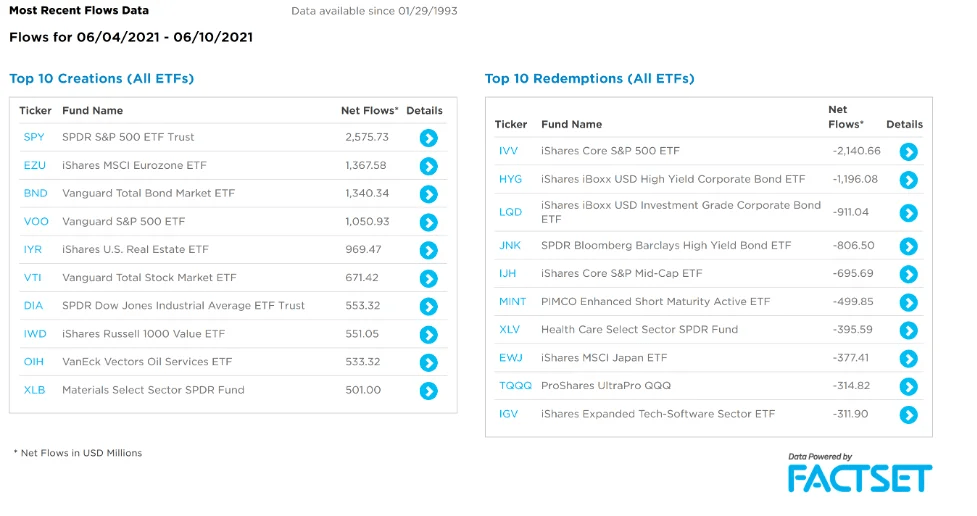Select Vanguard Total Bond Market ETF name
The width and height of the screenshot is (977, 516).
pyautogui.click(x=148, y=193)
